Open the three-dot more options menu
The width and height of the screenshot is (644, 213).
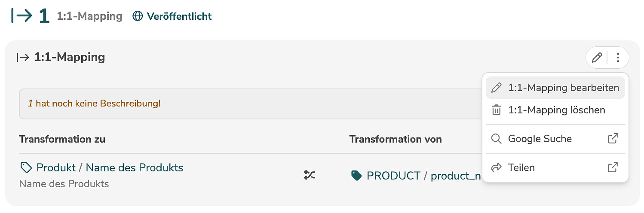618,58
